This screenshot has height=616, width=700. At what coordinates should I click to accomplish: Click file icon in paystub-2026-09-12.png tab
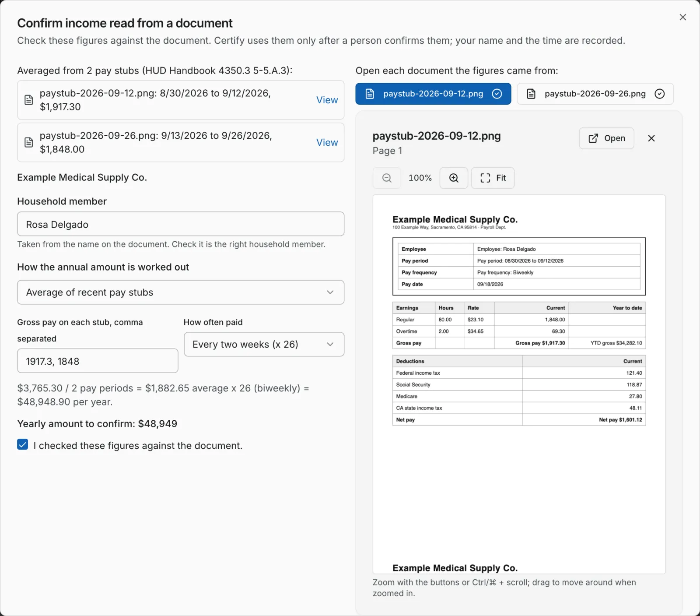[x=370, y=94]
